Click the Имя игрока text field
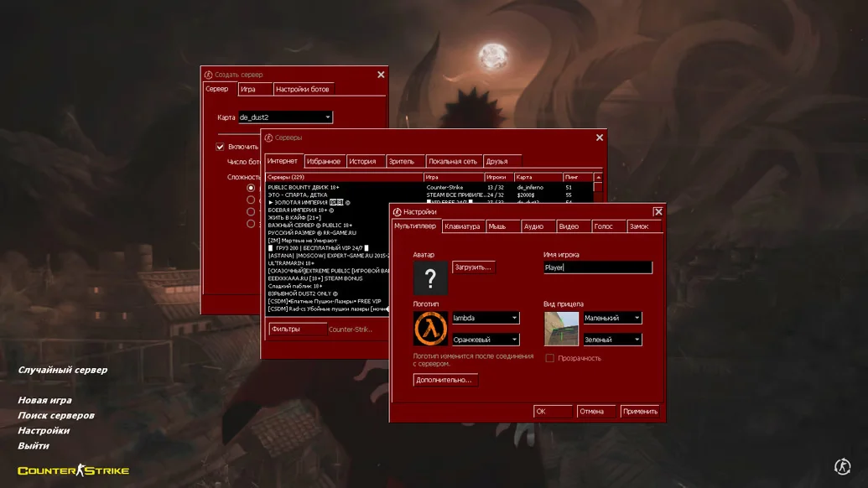Viewport: 868px width, 488px height. point(597,267)
